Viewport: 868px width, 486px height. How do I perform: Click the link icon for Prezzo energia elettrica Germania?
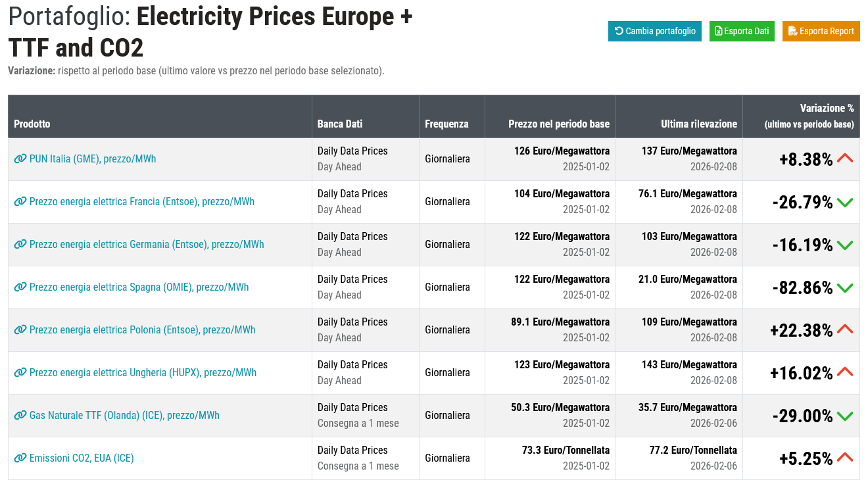20,244
